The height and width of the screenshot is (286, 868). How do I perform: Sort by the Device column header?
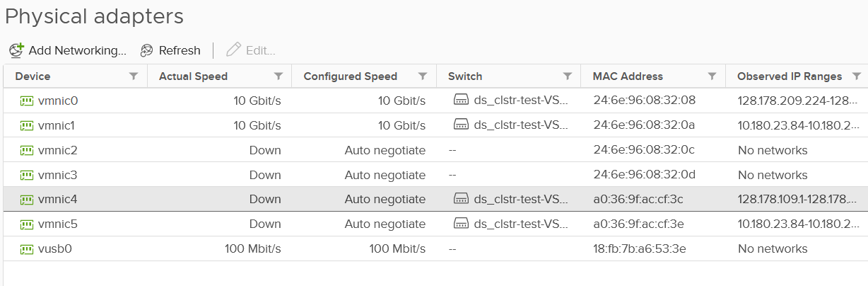33,76
